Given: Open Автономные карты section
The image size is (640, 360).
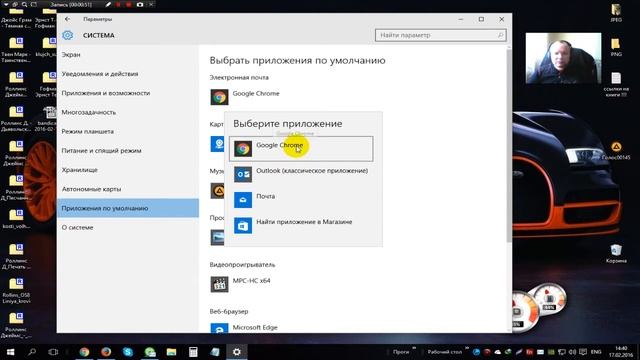Looking at the screenshot, I should [128, 189].
